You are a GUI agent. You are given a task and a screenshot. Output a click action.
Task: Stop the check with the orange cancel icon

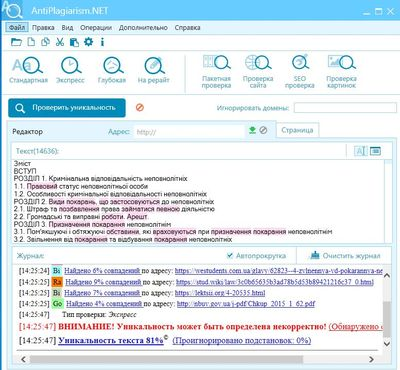(140, 107)
